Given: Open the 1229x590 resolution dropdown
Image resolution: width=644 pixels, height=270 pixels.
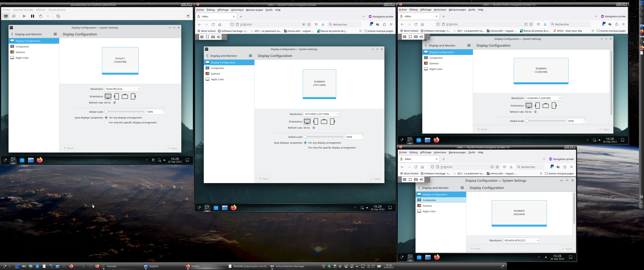Looking at the screenshot, I should pos(543,98).
